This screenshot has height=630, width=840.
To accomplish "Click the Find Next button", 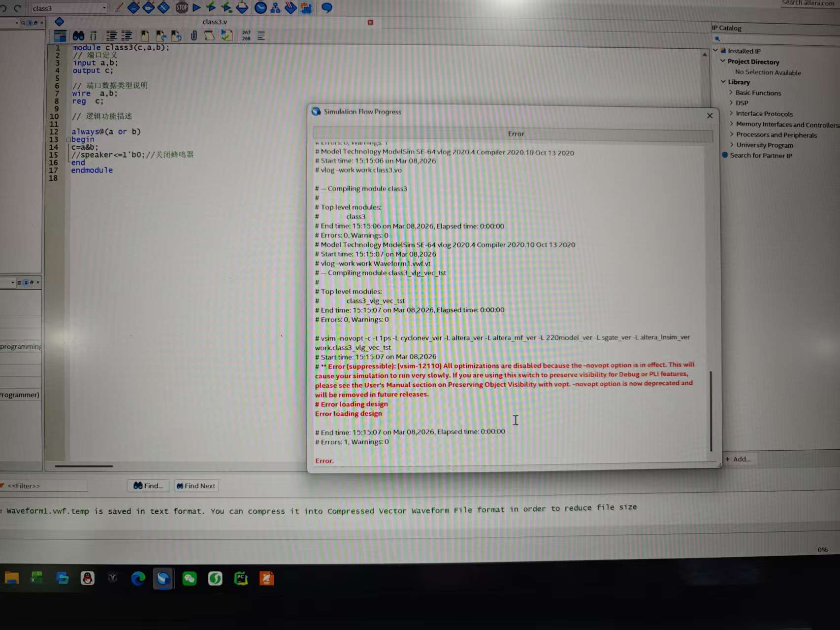I will pyautogui.click(x=196, y=486).
